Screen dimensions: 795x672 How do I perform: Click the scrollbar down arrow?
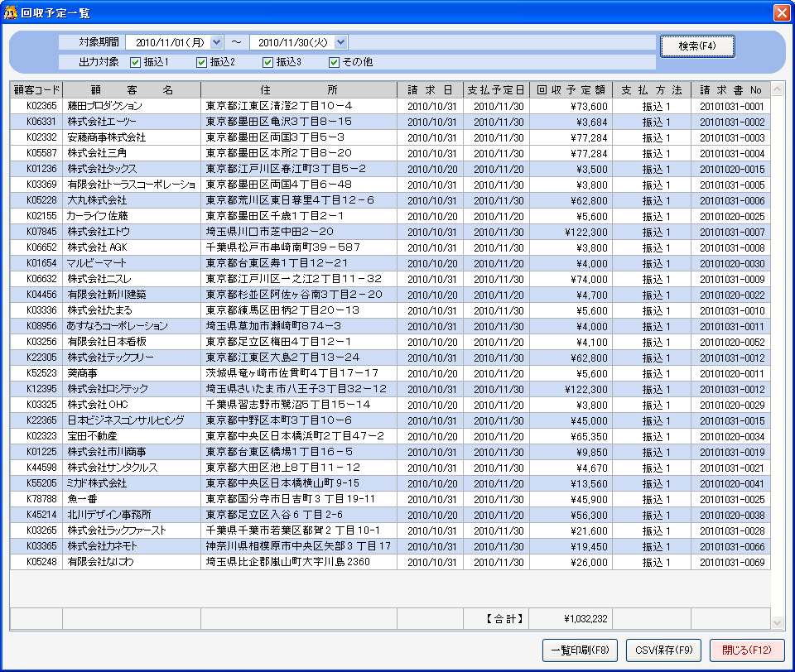tap(777, 622)
